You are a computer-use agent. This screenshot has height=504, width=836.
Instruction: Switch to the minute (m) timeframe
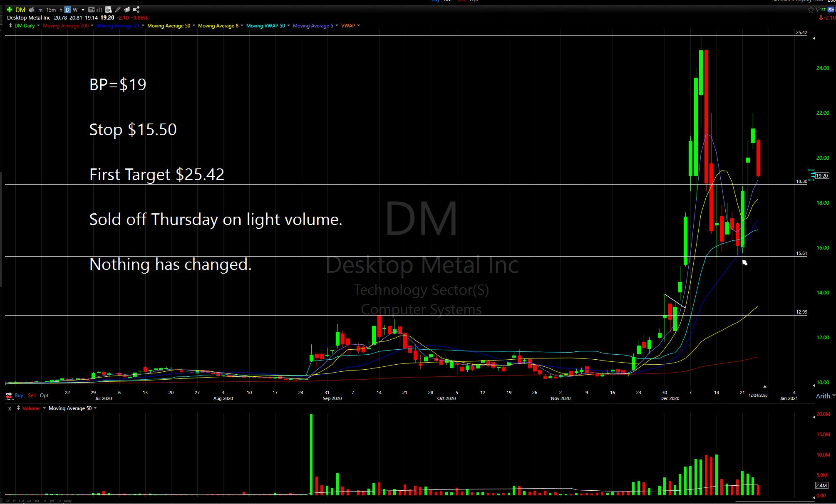pyautogui.click(x=40, y=10)
